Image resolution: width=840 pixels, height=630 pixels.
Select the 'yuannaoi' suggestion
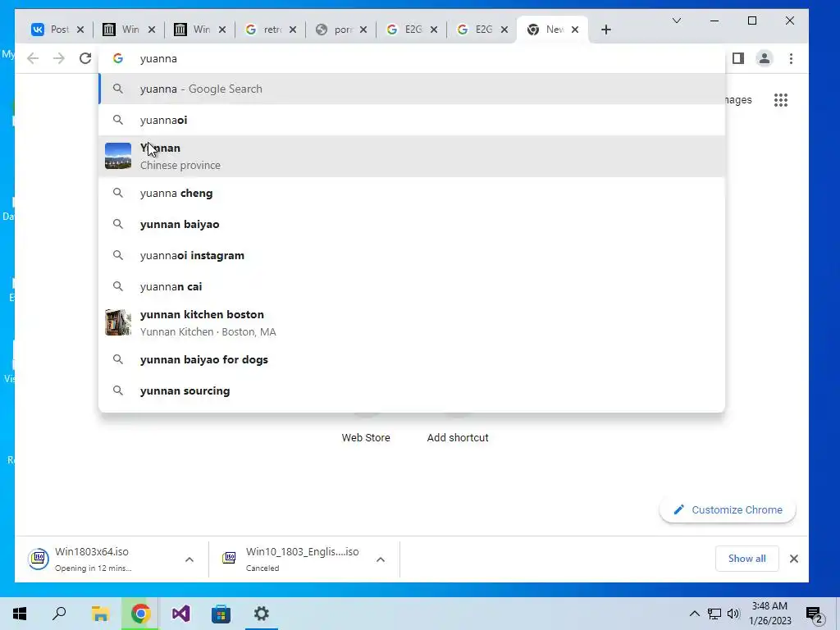point(412,120)
